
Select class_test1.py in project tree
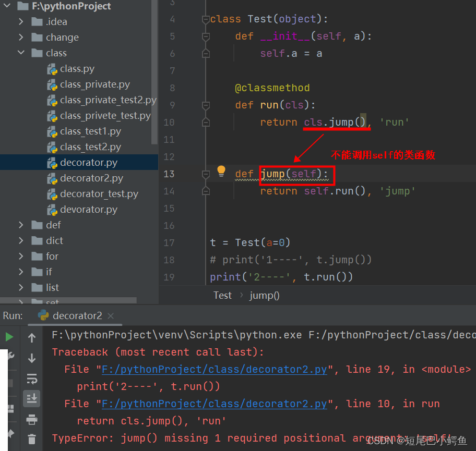(x=90, y=131)
